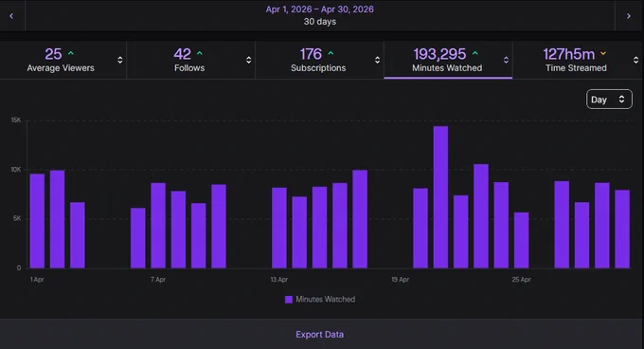Viewport: 644px width, 349px height.
Task: Open the metric selector on the Follows tab
Action: (x=248, y=60)
